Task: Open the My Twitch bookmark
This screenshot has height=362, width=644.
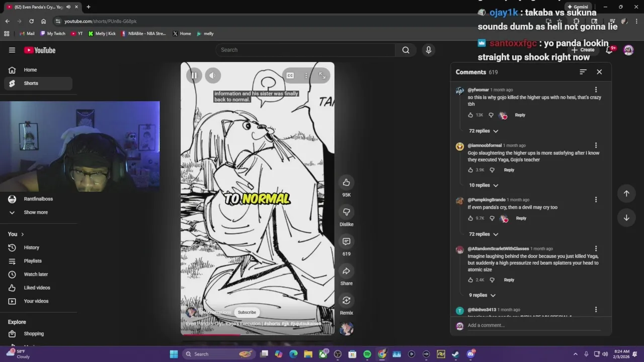Action: [53, 34]
